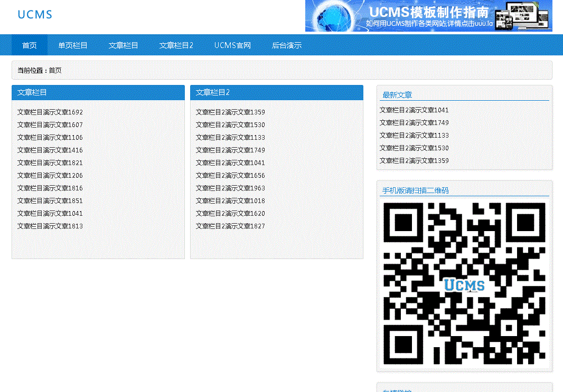Open 文章栏目2演示文章1041 under 最新文章
Viewport: 563px width, 392px height.
click(414, 110)
